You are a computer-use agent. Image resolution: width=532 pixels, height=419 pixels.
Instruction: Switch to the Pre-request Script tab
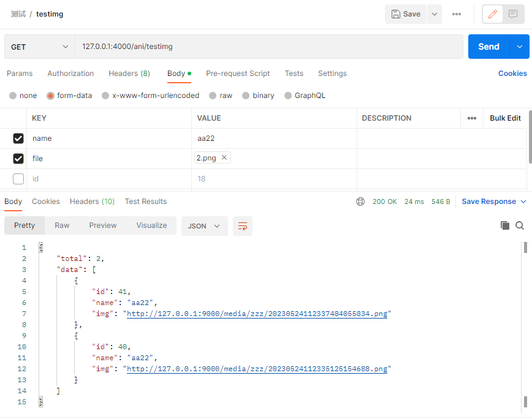pos(238,74)
